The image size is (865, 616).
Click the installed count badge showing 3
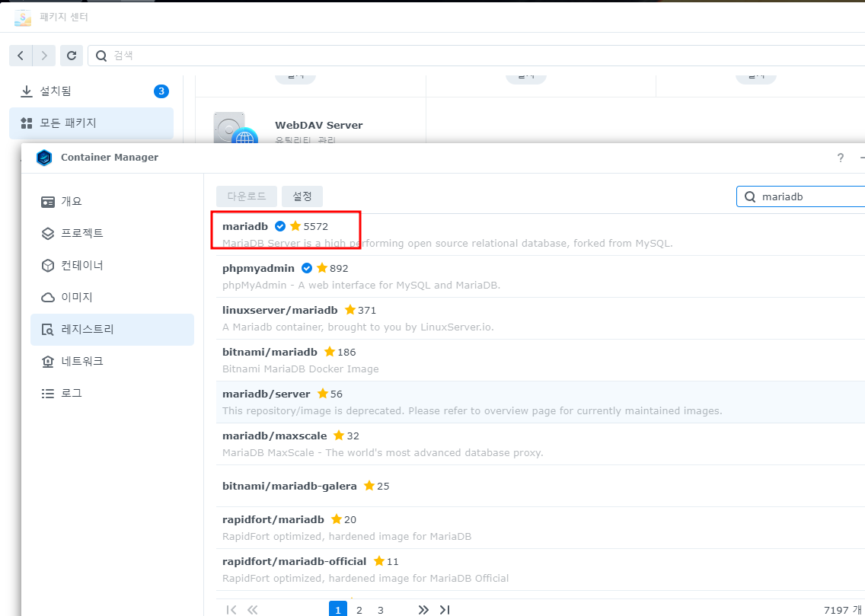pos(161,91)
